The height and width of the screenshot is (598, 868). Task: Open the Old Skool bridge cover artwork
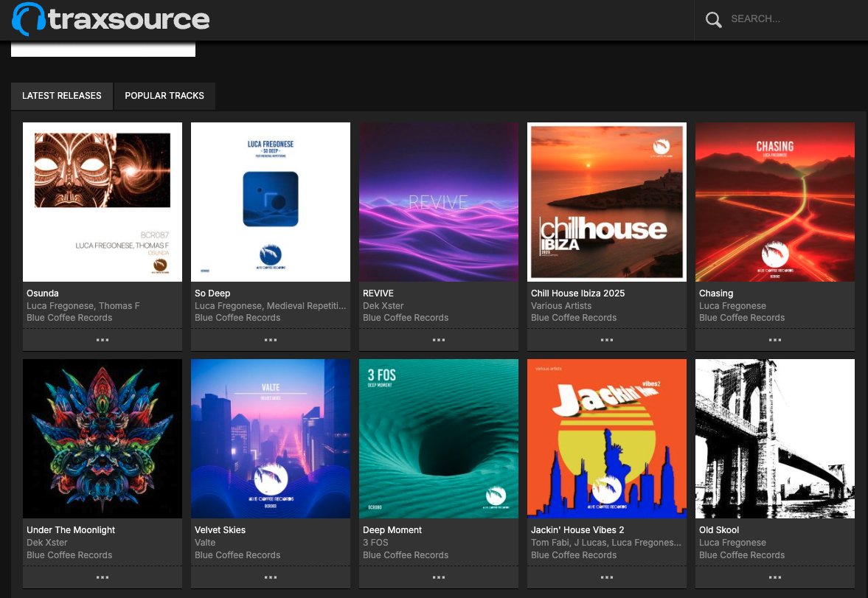(775, 439)
